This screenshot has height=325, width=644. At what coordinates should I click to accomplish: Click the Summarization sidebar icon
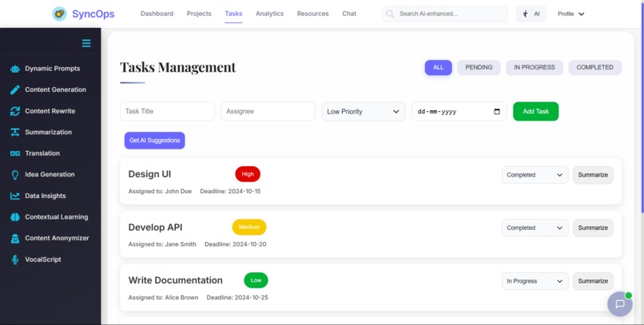click(15, 132)
